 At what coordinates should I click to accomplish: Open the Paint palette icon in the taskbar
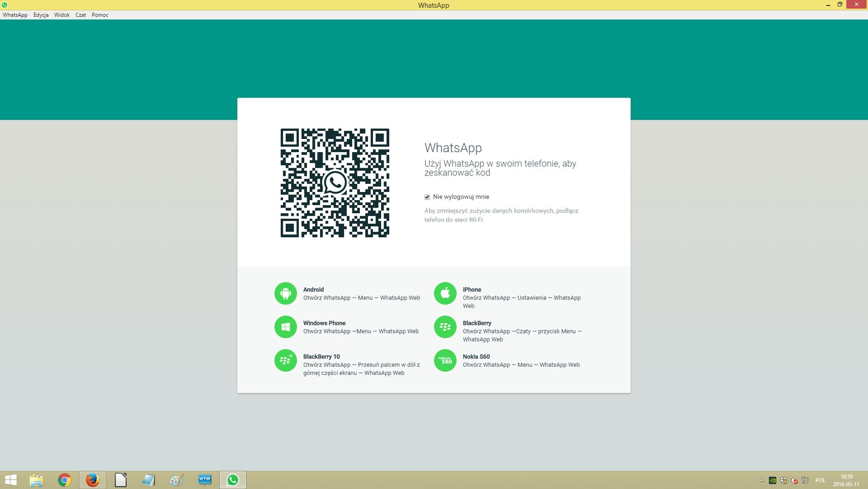(x=177, y=480)
